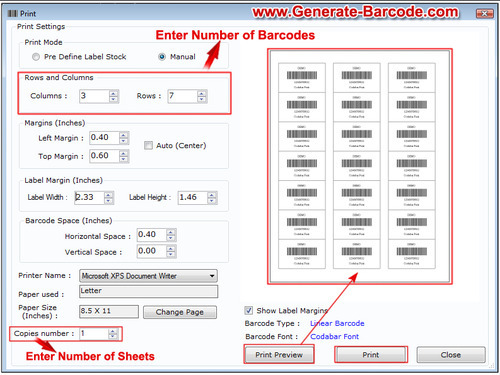The height and width of the screenshot is (375, 500).
Task: Decrease Top Margin with down arrow
Action: pos(124,159)
